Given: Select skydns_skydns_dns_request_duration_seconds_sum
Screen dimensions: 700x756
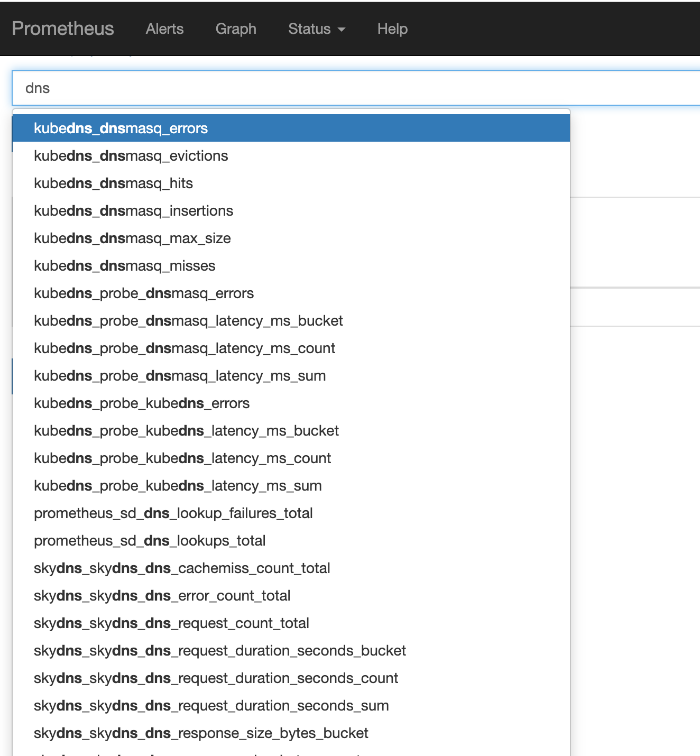Looking at the screenshot, I should (x=291, y=705).
